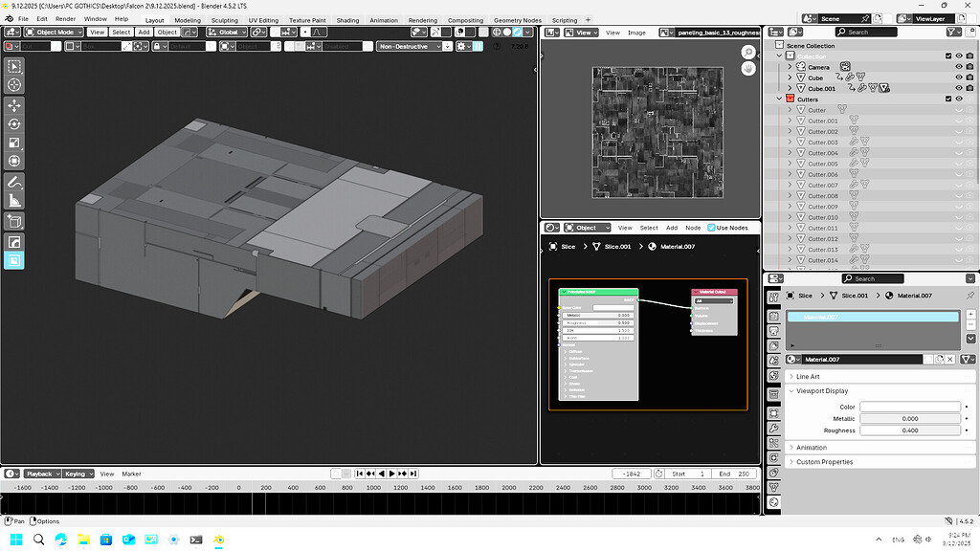Screen dimensions: 980x551
Task: Jump to the first frame in timeline
Action: (x=360, y=474)
